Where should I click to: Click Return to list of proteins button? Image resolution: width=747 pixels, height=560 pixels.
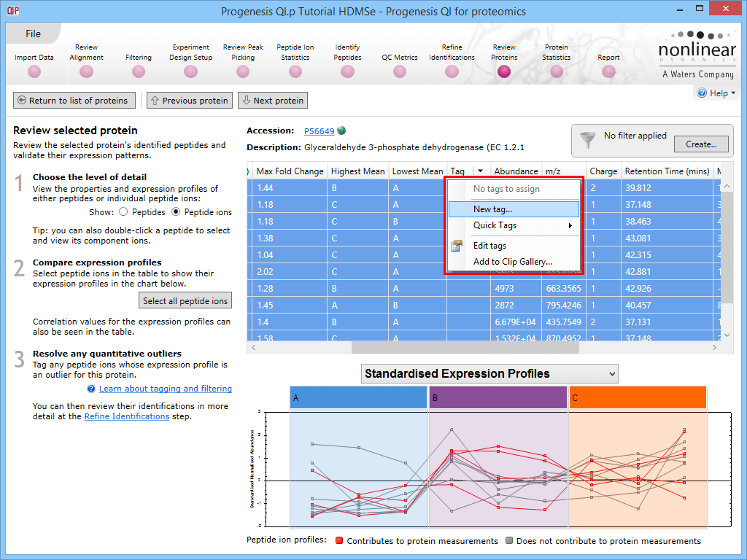pyautogui.click(x=74, y=101)
